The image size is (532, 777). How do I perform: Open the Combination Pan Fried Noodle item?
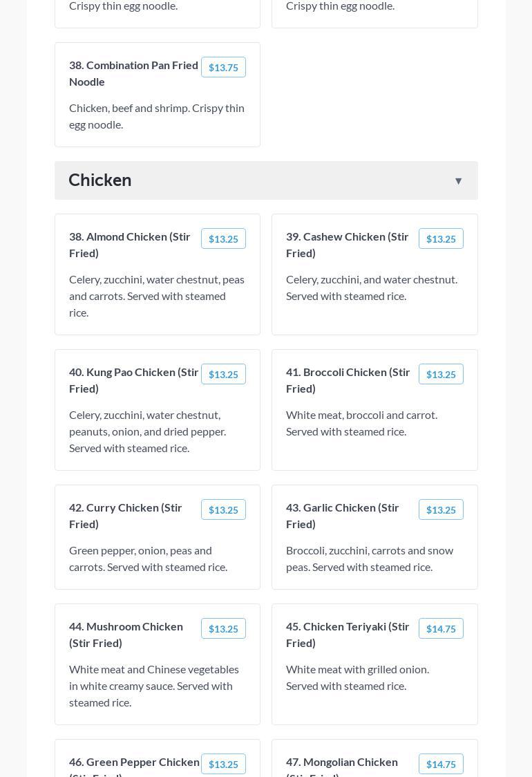click(133, 73)
